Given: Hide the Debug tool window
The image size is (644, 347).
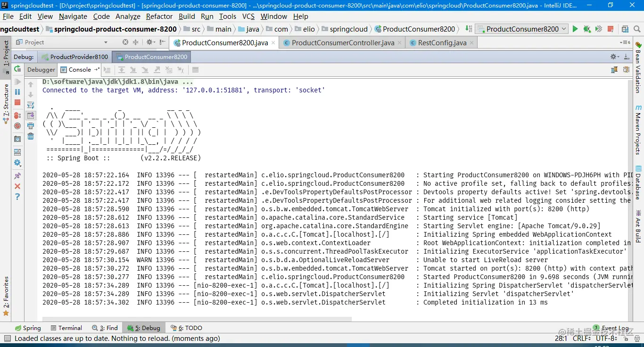Looking at the screenshot, I should pos(627,57).
